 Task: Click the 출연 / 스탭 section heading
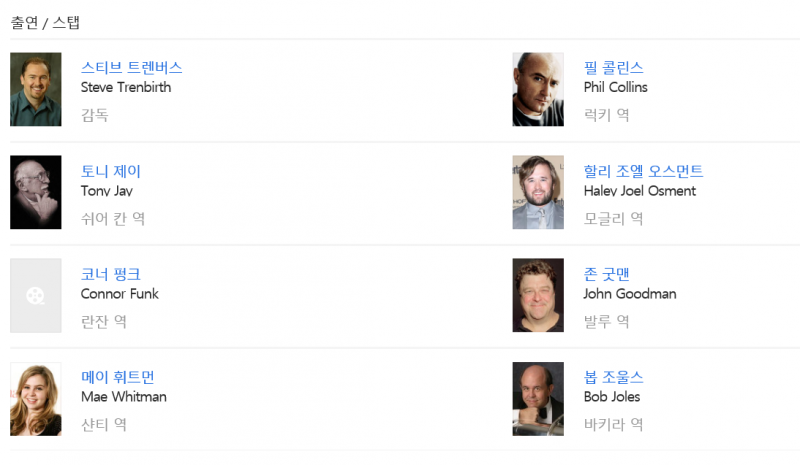(x=44, y=22)
